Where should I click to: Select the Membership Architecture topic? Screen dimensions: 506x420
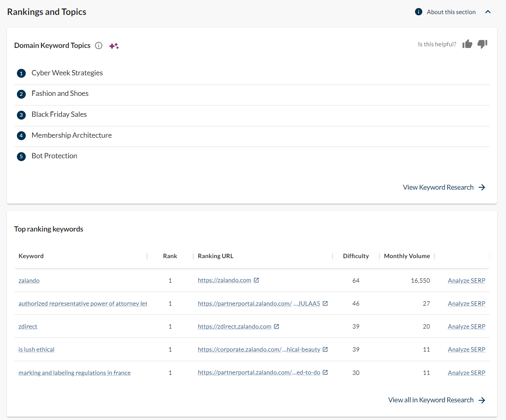72,135
